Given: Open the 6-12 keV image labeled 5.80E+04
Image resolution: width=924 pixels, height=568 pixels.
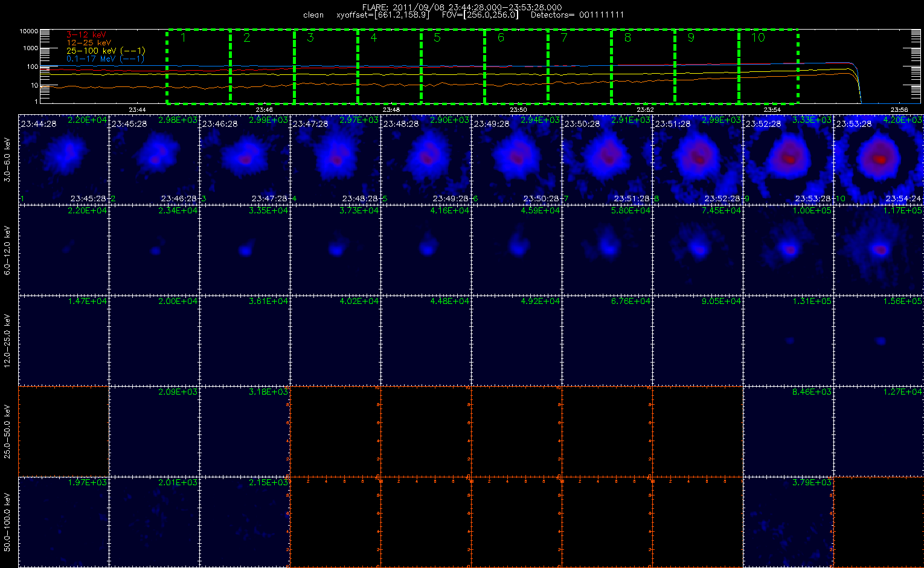Looking at the screenshot, I should pyautogui.click(x=608, y=250).
